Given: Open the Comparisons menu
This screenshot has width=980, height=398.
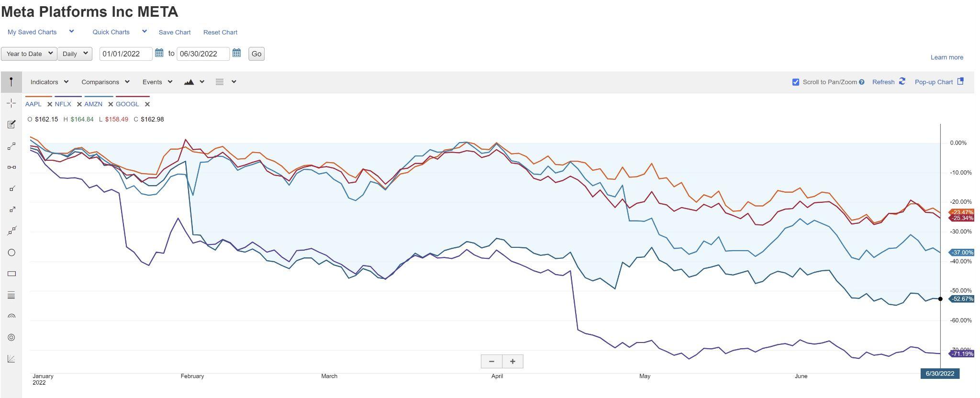Looking at the screenshot, I should point(105,82).
